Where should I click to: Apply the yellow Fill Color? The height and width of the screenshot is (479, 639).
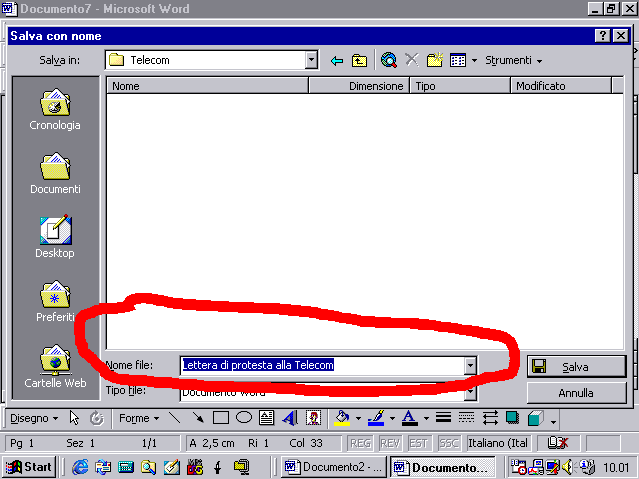342,418
